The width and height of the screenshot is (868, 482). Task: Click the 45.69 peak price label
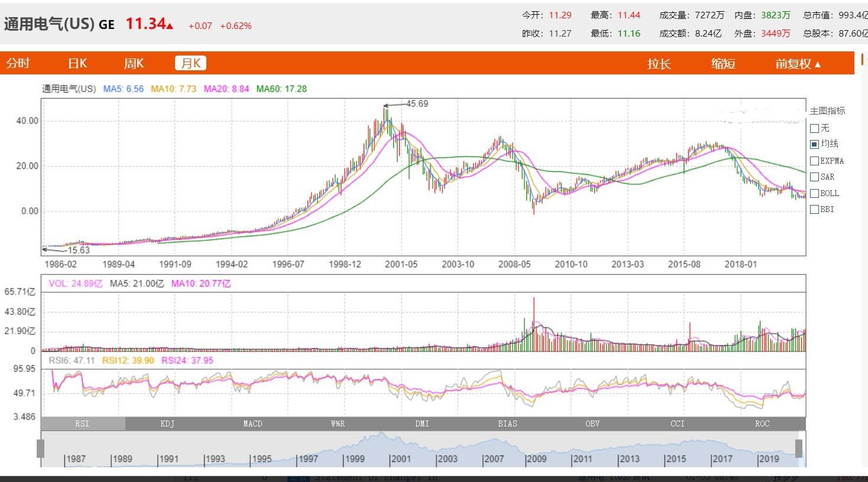point(417,104)
